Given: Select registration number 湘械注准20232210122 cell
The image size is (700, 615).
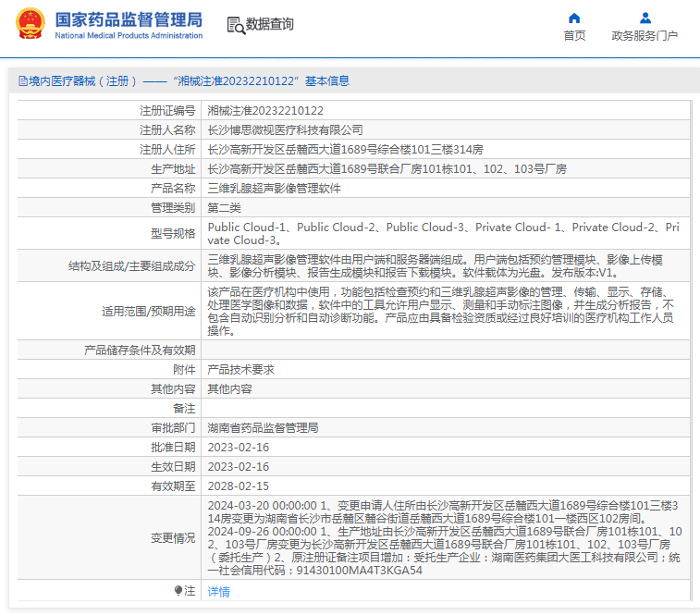Looking at the screenshot, I should (265, 111).
